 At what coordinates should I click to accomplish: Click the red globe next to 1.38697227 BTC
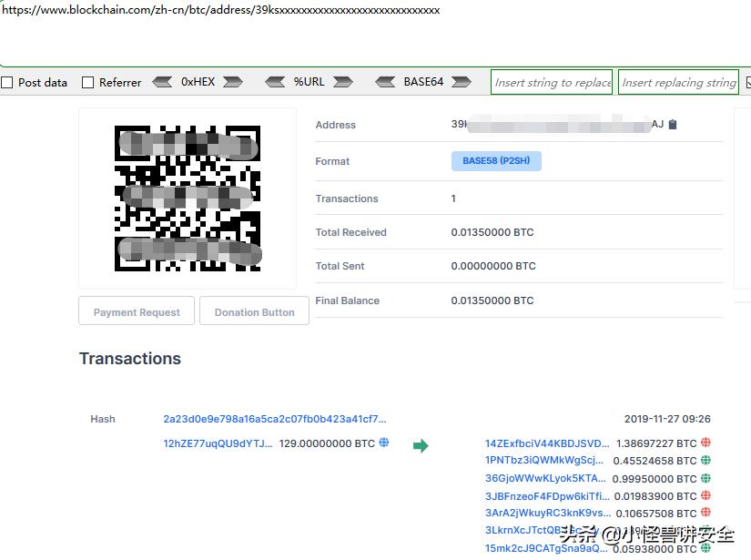tap(705, 443)
